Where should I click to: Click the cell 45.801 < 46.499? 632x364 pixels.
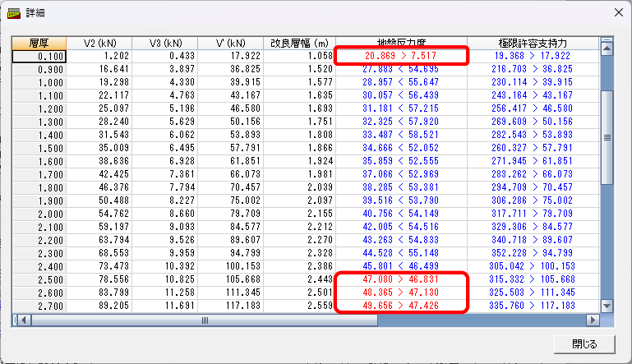click(x=401, y=266)
